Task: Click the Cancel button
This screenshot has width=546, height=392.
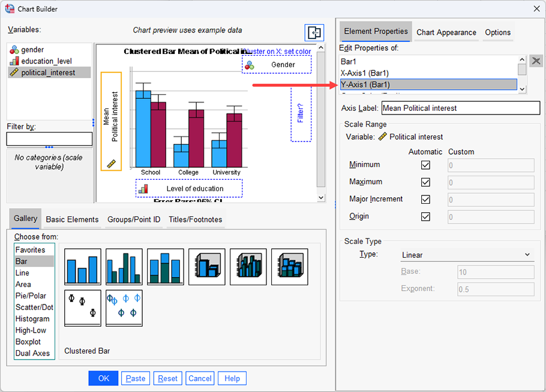Action: (x=200, y=378)
